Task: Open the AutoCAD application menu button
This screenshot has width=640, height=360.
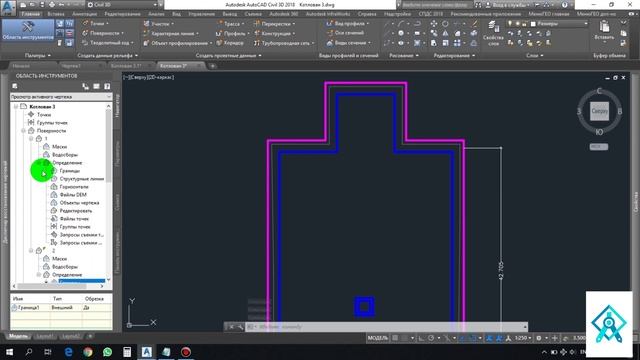Action: [x=8, y=7]
